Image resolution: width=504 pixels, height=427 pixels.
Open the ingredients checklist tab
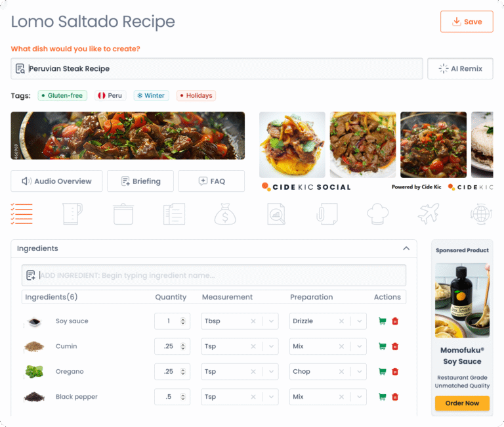tap(22, 214)
